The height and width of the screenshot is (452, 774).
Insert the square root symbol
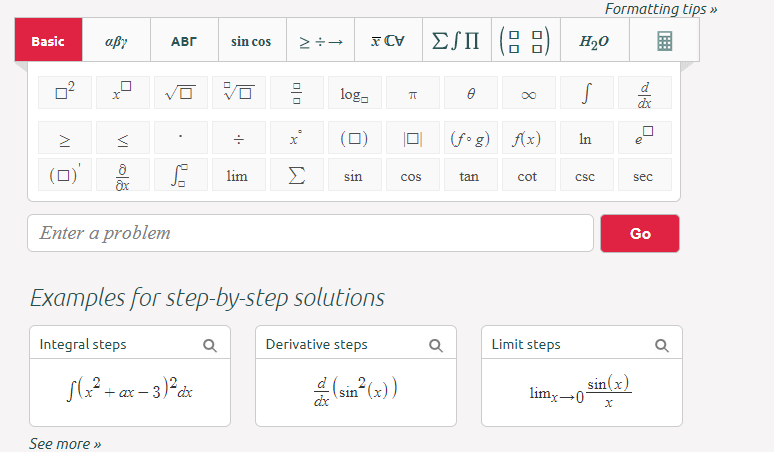tap(179, 93)
